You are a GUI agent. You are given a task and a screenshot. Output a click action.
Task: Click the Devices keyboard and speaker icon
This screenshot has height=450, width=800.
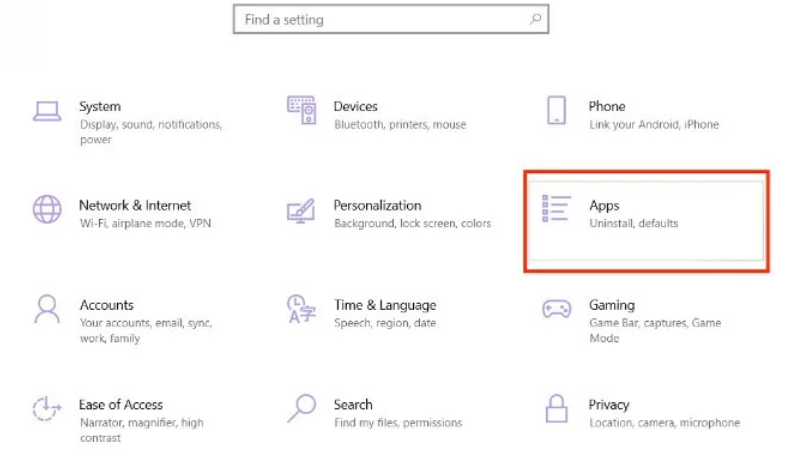click(x=302, y=110)
